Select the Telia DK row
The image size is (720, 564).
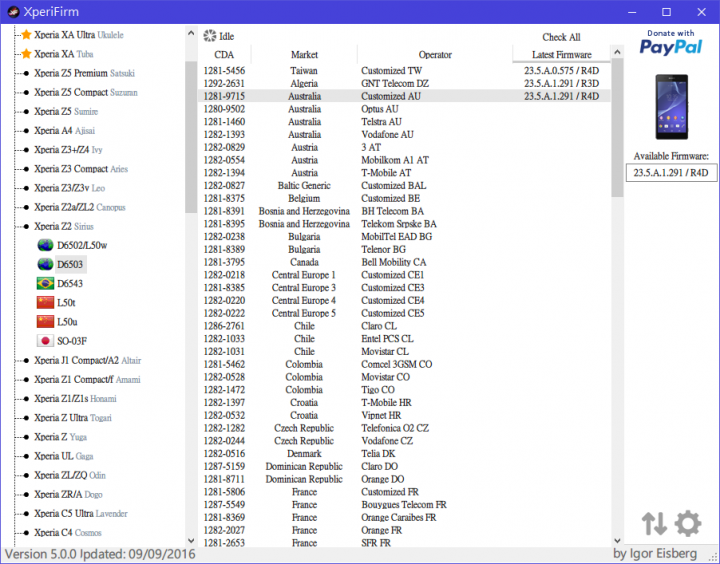(x=405, y=454)
